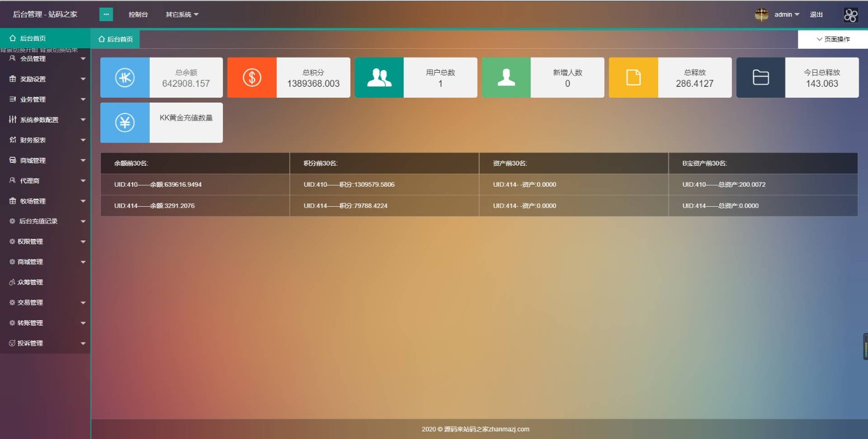Click the dark folder 今日总释放 icon

[x=761, y=78]
